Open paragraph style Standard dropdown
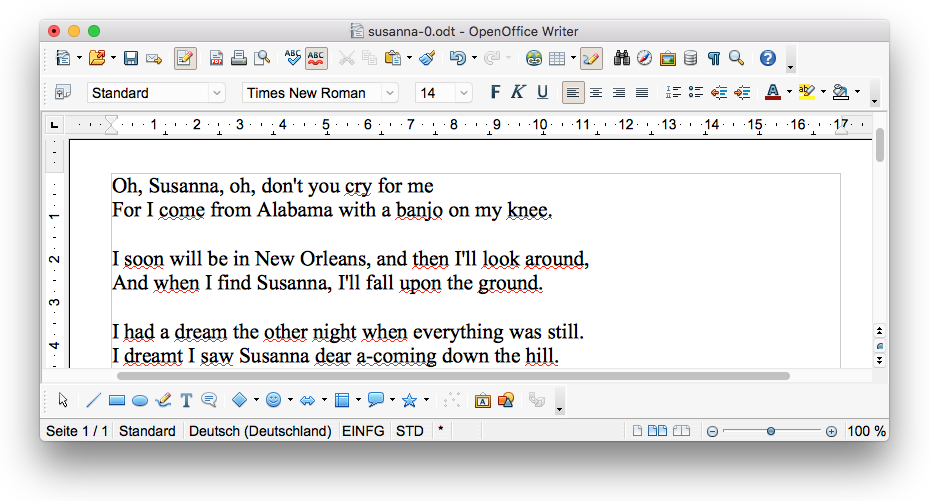Viewport: 929px width, 501px height. click(217, 93)
